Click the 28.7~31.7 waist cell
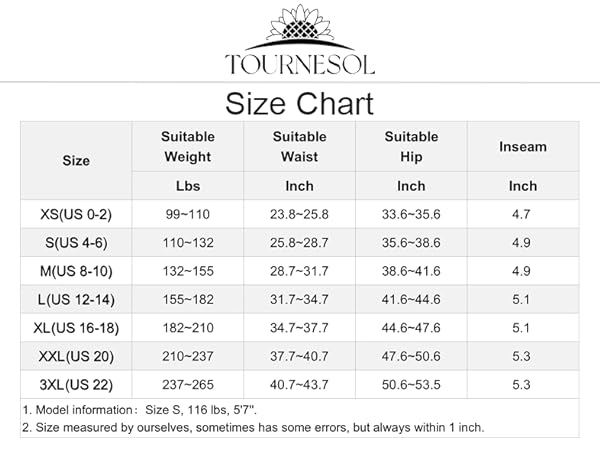Image resolution: width=600 pixels, height=450 pixels. coord(299,271)
